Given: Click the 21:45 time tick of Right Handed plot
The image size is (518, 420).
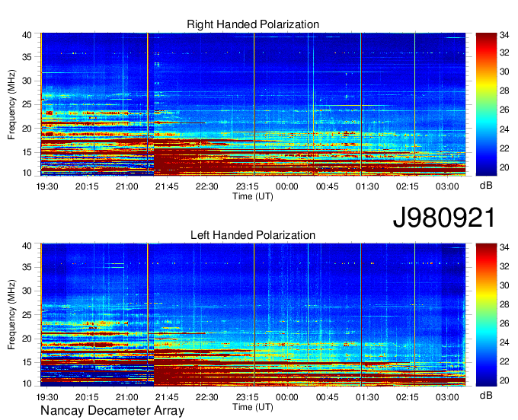Looking at the screenshot, I should (x=167, y=186).
